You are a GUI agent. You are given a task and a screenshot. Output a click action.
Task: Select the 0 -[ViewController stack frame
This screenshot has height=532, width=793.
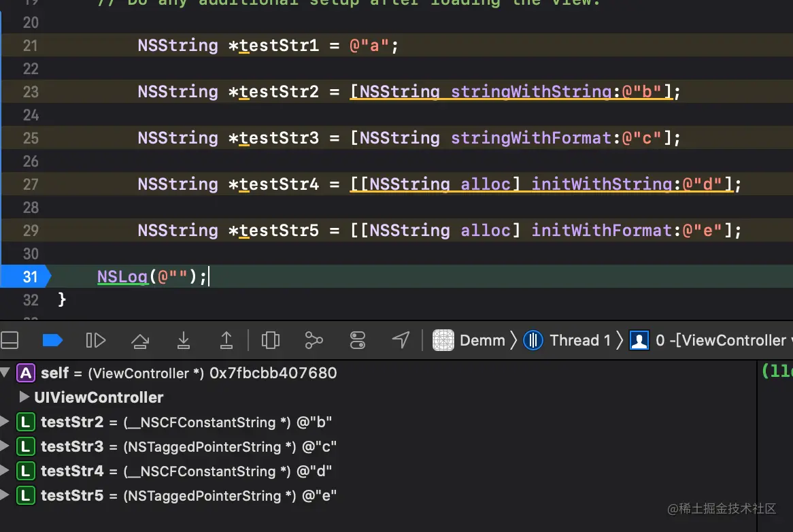(x=721, y=340)
